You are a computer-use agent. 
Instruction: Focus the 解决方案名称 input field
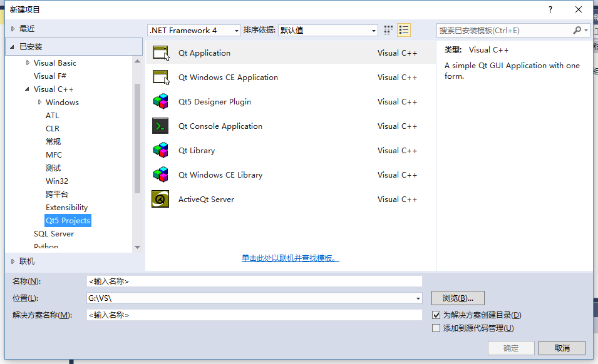coord(254,315)
